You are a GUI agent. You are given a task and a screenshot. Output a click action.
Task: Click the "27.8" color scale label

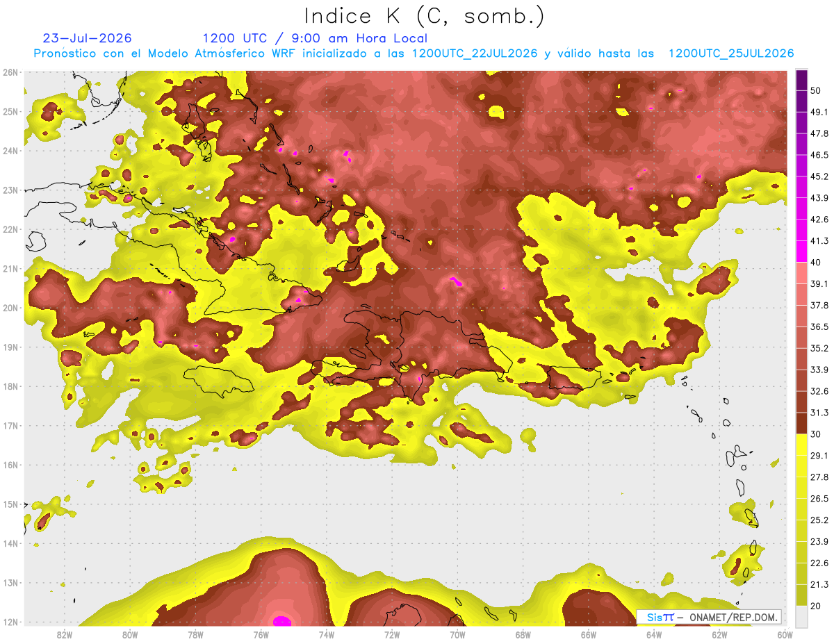point(819,477)
